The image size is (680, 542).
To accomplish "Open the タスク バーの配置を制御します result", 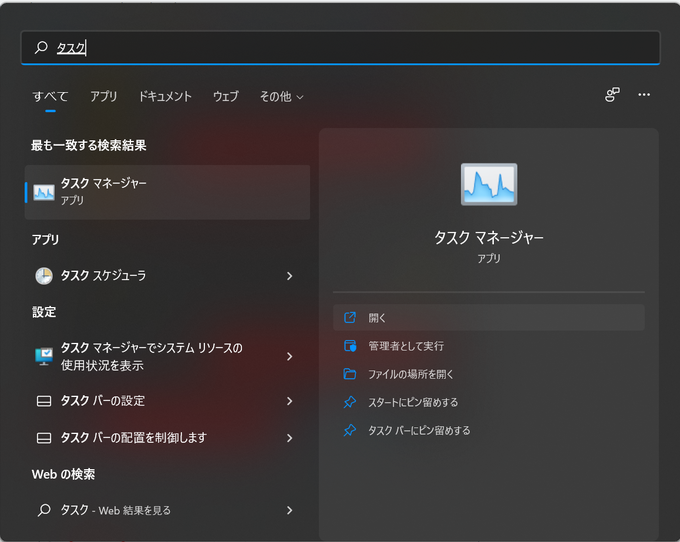I will point(167,438).
